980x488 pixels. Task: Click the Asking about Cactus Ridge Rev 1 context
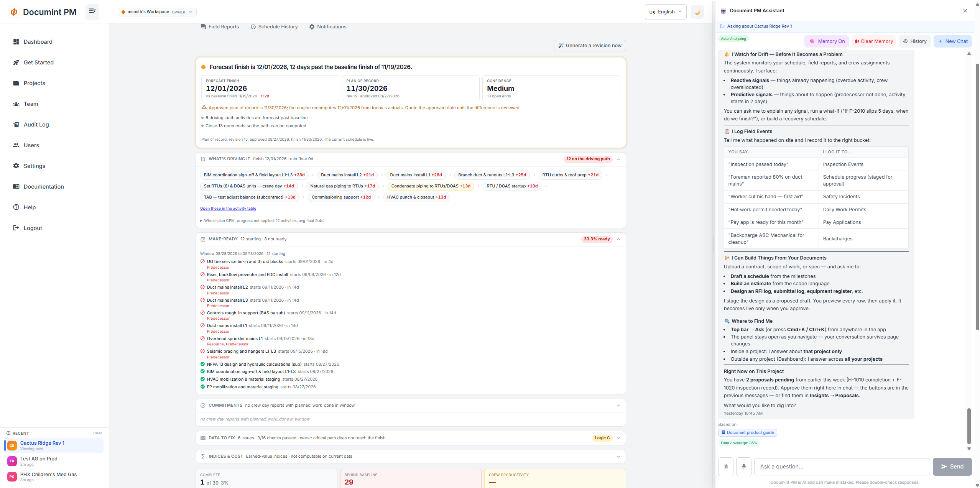[759, 26]
